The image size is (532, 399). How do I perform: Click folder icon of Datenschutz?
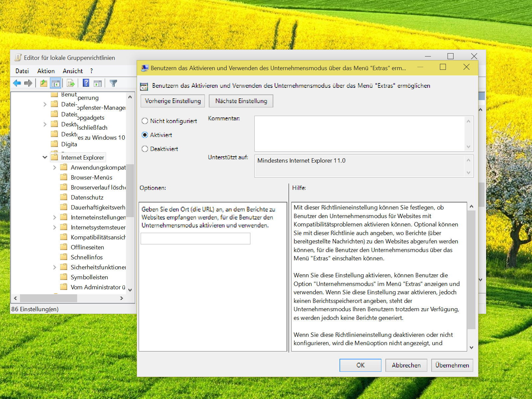tap(64, 197)
